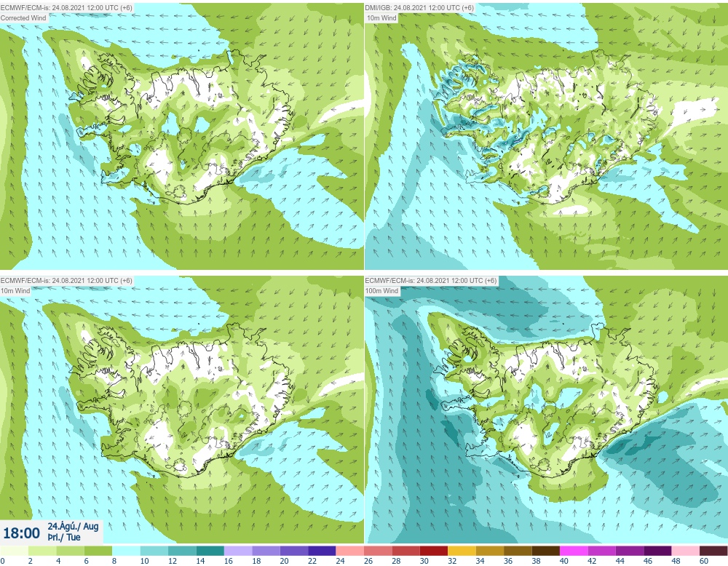The image size is (728, 566).
Task: Open the ECMWF 10m Wind map panel
Action: (181, 409)
